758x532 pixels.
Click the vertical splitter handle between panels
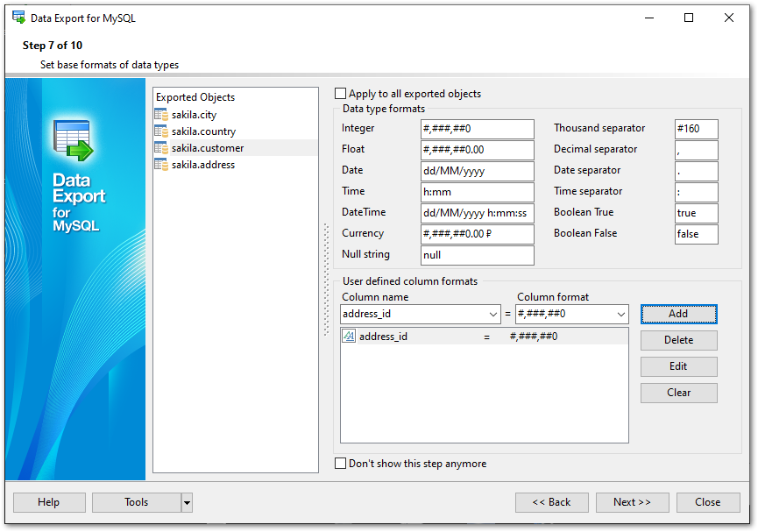click(326, 280)
